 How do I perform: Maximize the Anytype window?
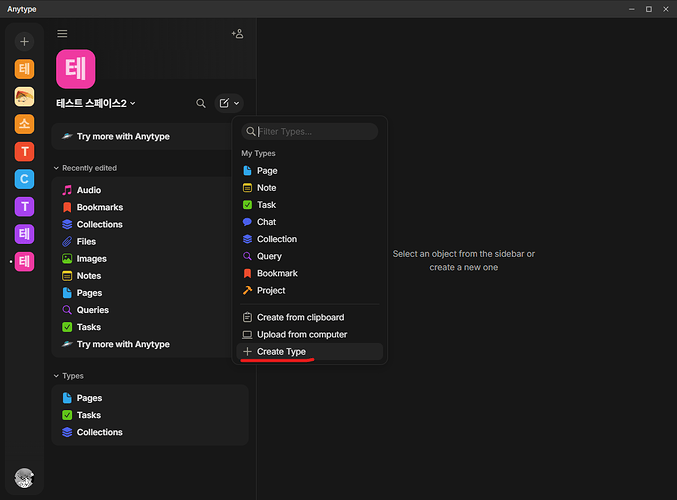(x=649, y=9)
